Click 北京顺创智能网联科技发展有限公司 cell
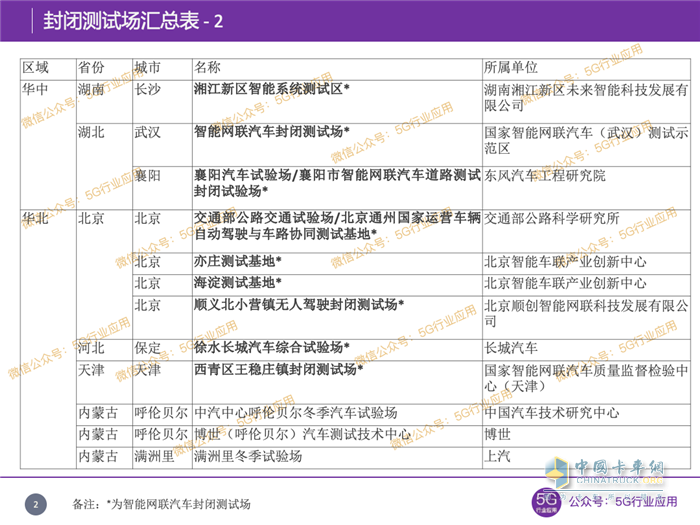Image resolution: width=700 pixels, height=525 pixels. [x=587, y=317]
